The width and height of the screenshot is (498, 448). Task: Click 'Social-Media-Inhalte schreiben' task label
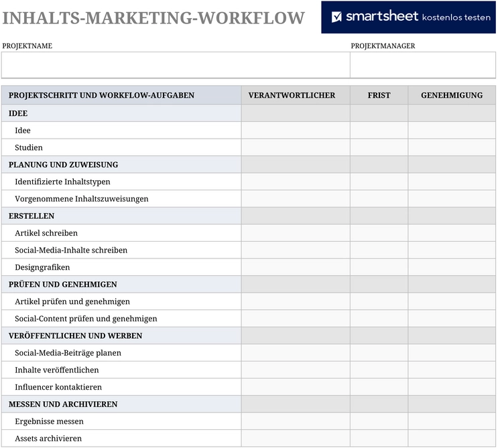click(71, 250)
